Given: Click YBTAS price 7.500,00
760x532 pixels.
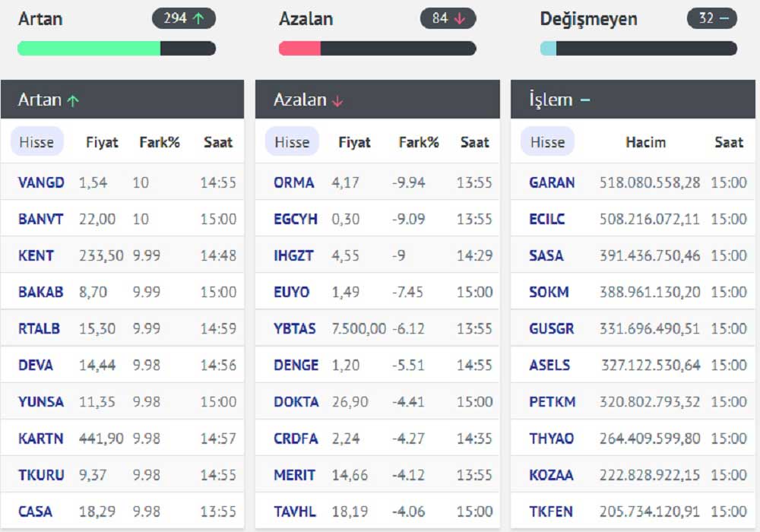Looking at the screenshot, I should coord(359,329).
